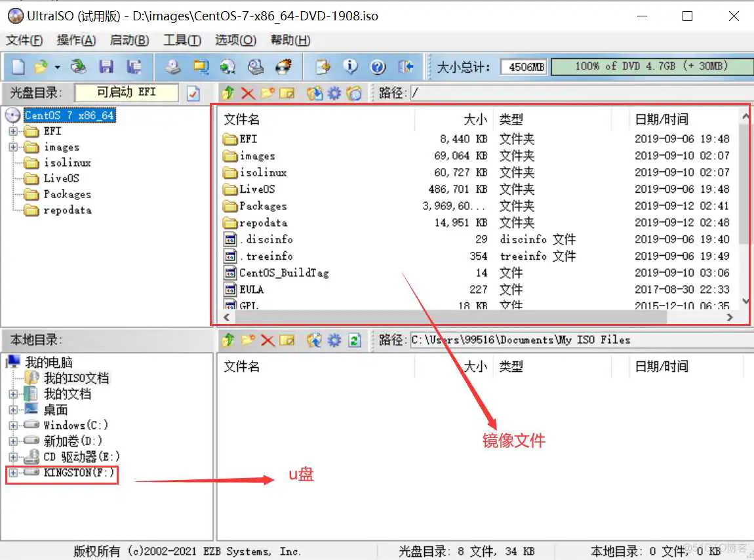Click the Convert image toolbar icon
Image resolution: width=754 pixels, height=560 pixels.
click(228, 66)
